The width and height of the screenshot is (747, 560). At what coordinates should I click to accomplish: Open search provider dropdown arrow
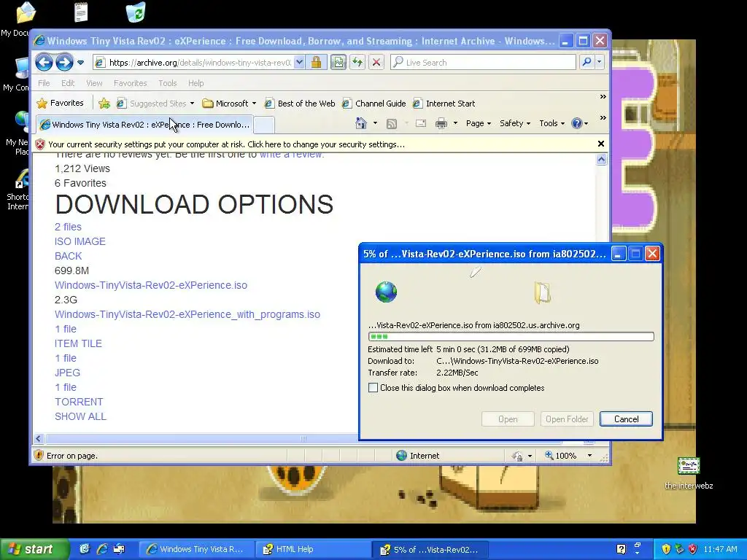tap(600, 62)
